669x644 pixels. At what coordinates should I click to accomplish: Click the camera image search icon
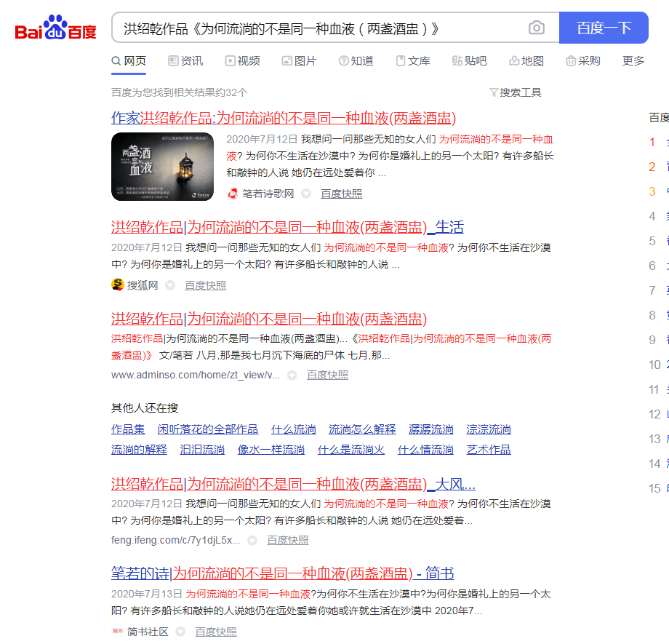(536, 28)
